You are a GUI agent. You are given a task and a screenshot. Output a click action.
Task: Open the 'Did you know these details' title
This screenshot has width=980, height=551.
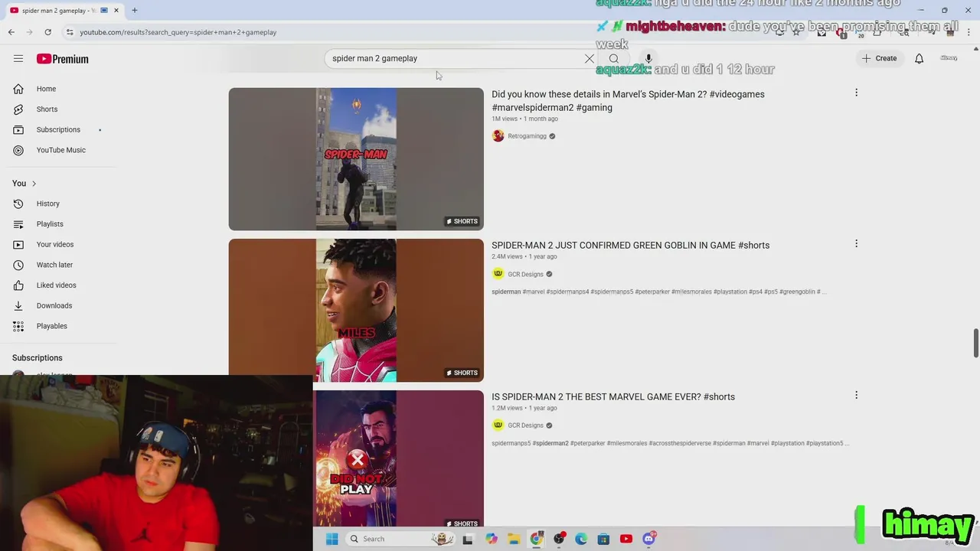tap(628, 100)
